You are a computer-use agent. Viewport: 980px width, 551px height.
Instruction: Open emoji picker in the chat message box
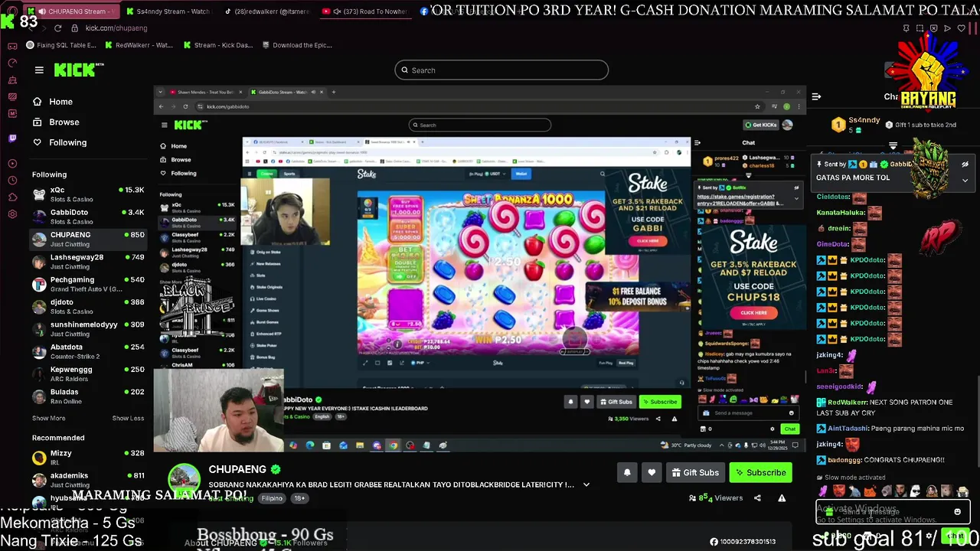pos(957,512)
